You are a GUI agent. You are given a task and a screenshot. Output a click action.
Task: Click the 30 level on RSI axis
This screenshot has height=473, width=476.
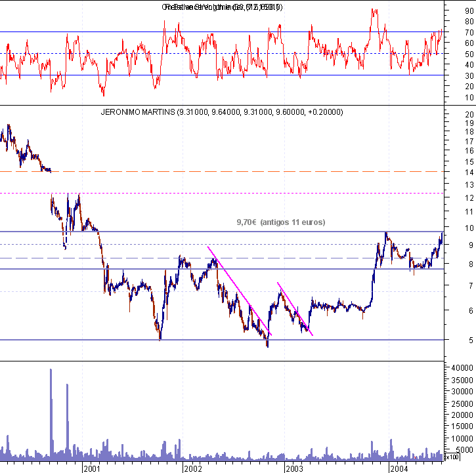coord(469,75)
